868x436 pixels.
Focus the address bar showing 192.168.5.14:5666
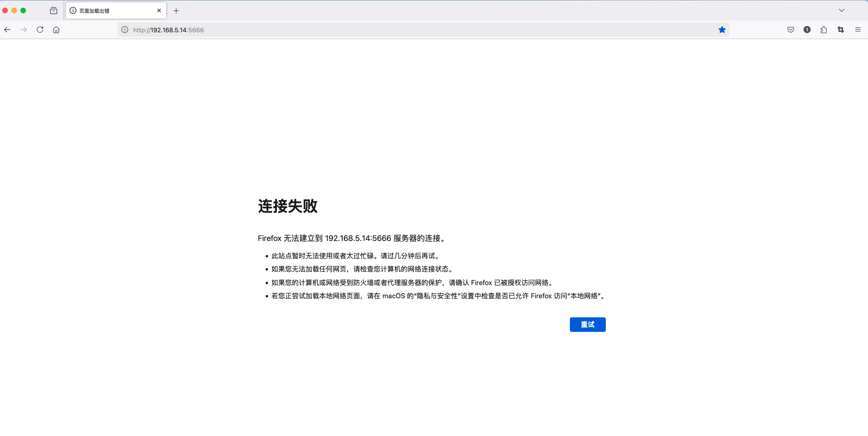click(423, 30)
